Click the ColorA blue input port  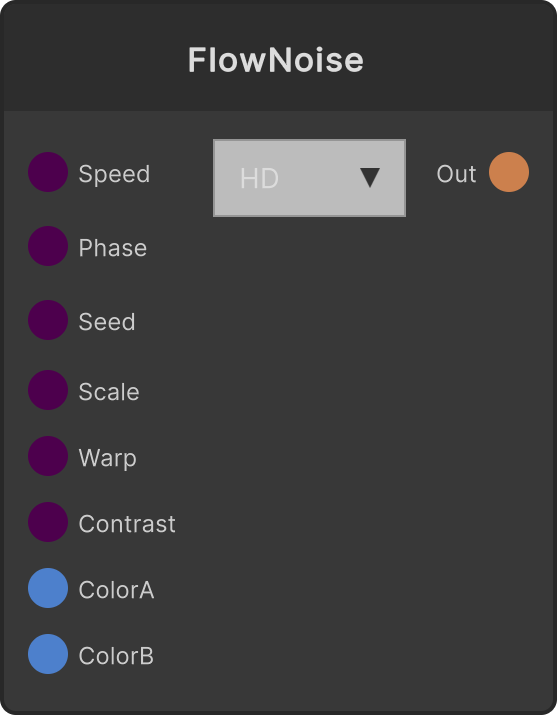pos(48,588)
